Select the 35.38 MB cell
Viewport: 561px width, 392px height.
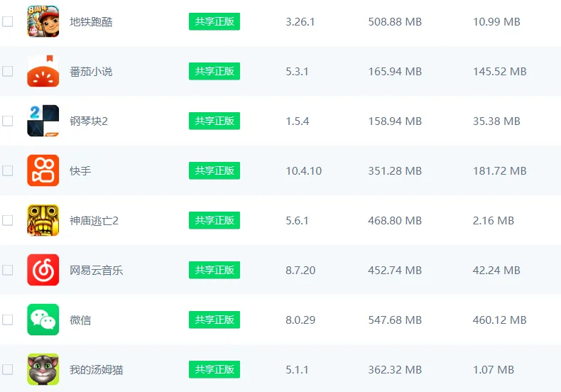pos(496,121)
